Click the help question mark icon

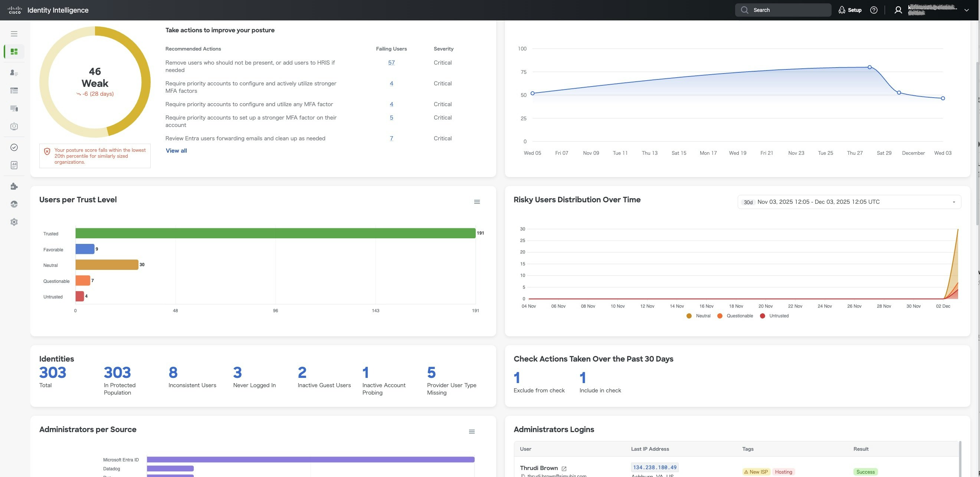pyautogui.click(x=874, y=10)
